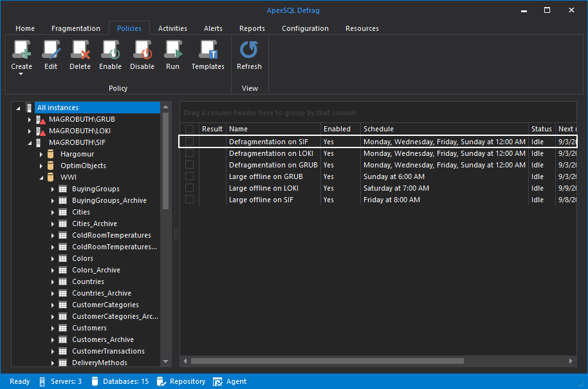Expand the MAGROBUTH\GRUB server node
The width and height of the screenshot is (588, 389).
tap(29, 120)
